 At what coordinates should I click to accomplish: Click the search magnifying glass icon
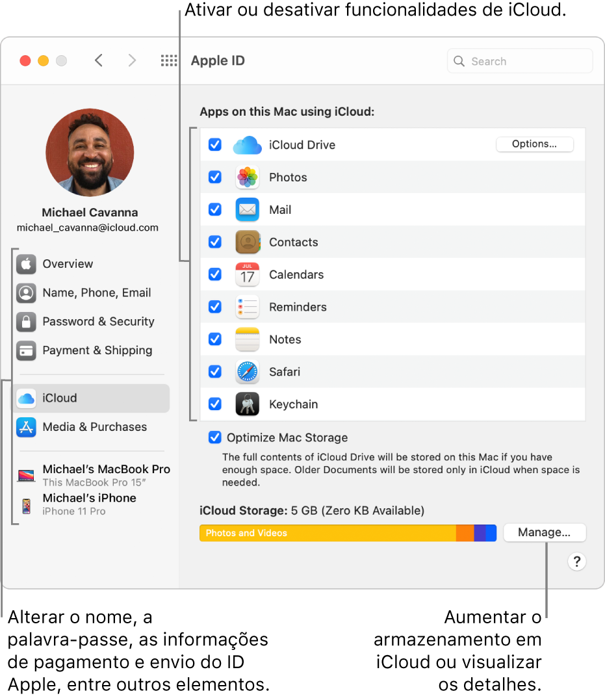[459, 61]
